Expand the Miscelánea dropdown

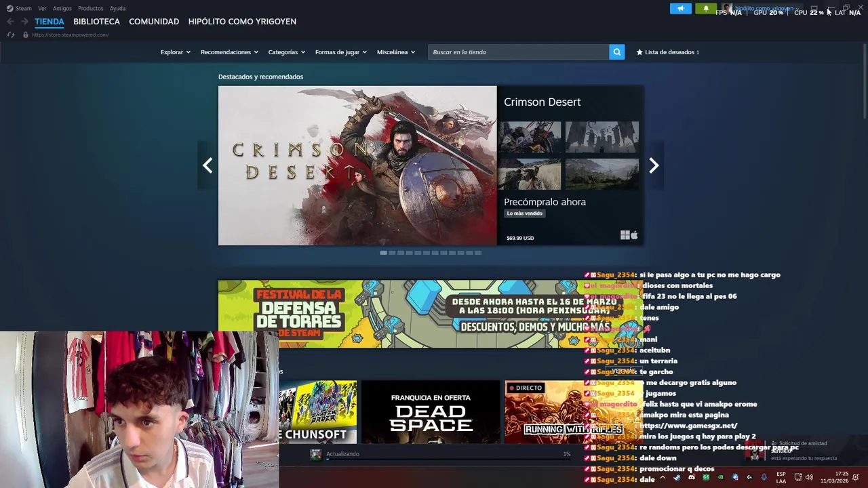(396, 52)
